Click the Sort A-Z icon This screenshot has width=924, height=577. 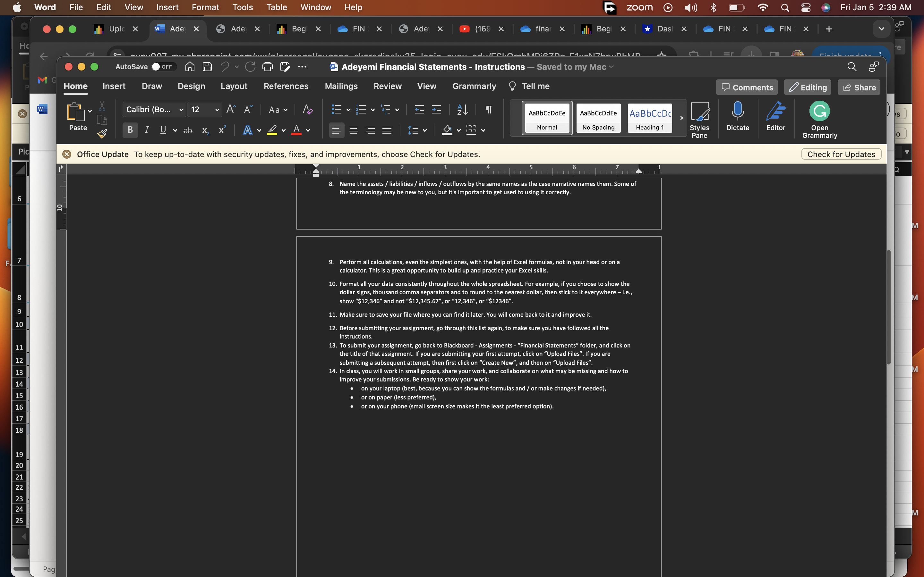[462, 110]
